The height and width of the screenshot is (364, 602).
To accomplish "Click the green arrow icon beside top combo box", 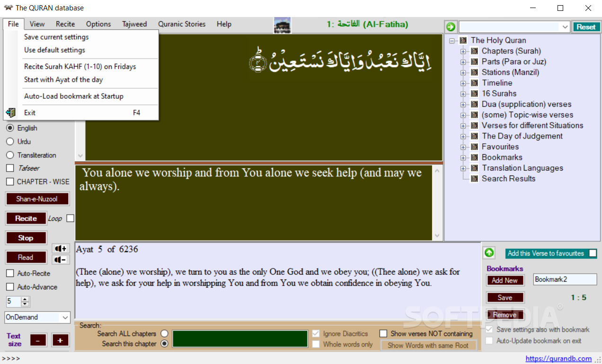I will point(451,27).
